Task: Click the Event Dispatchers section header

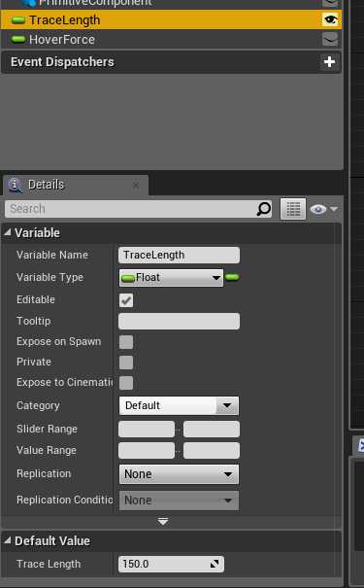Action: [171, 62]
